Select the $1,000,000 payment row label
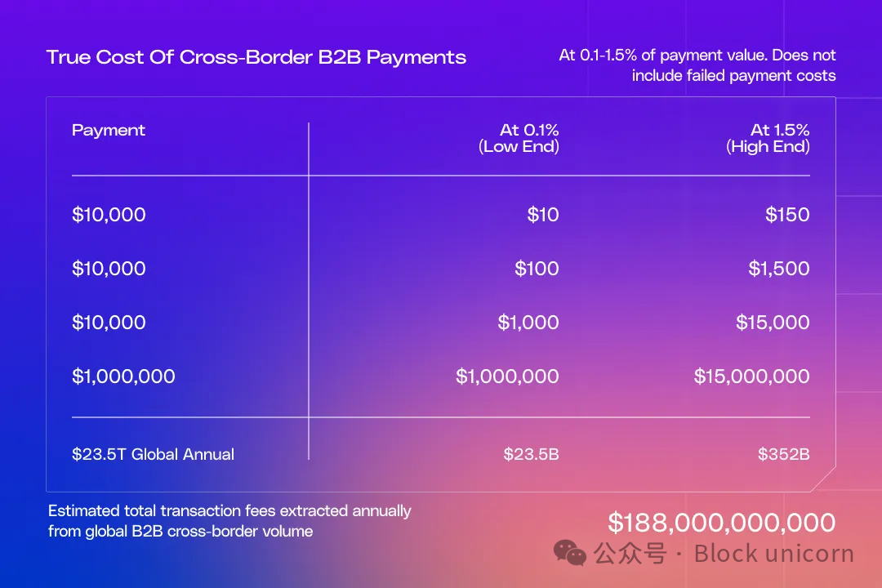This screenshot has height=588, width=882. 124,376
